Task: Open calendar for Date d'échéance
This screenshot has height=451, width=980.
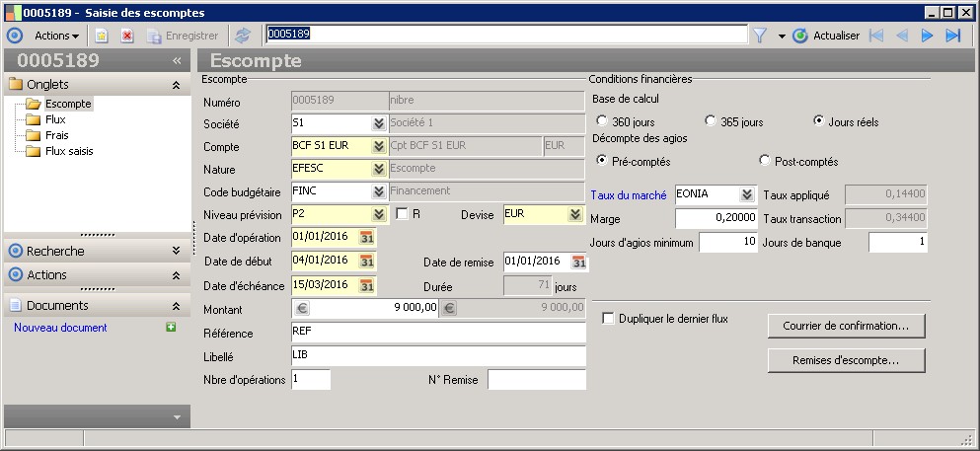Action: [367, 285]
